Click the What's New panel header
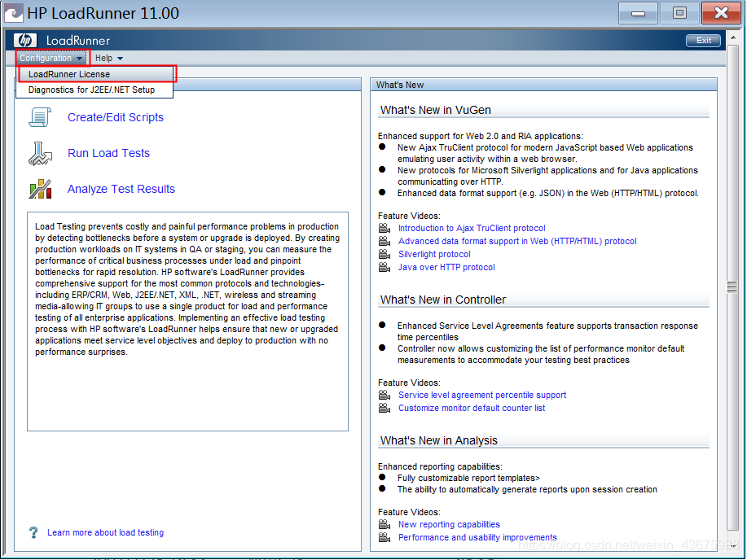The width and height of the screenshot is (747, 560). (543, 85)
